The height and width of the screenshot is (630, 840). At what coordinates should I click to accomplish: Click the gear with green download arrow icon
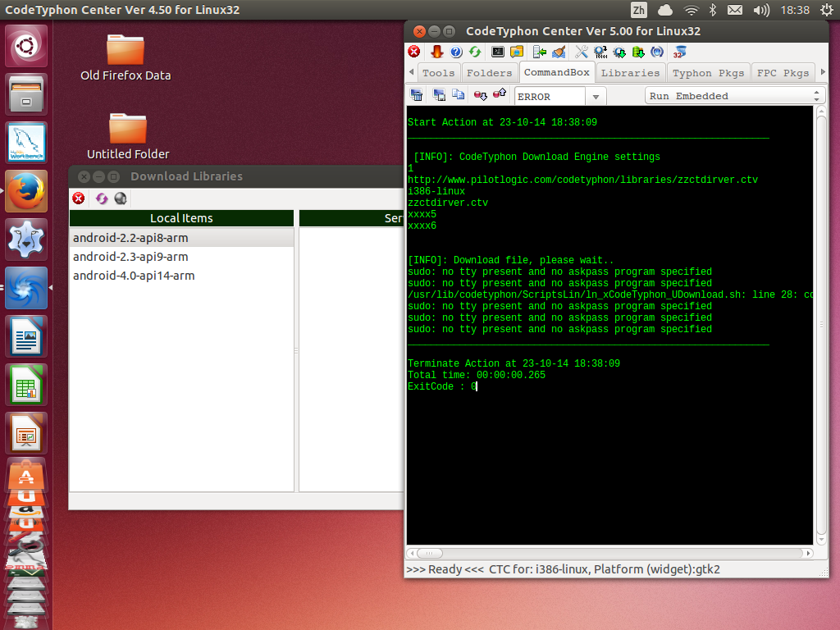point(619,52)
